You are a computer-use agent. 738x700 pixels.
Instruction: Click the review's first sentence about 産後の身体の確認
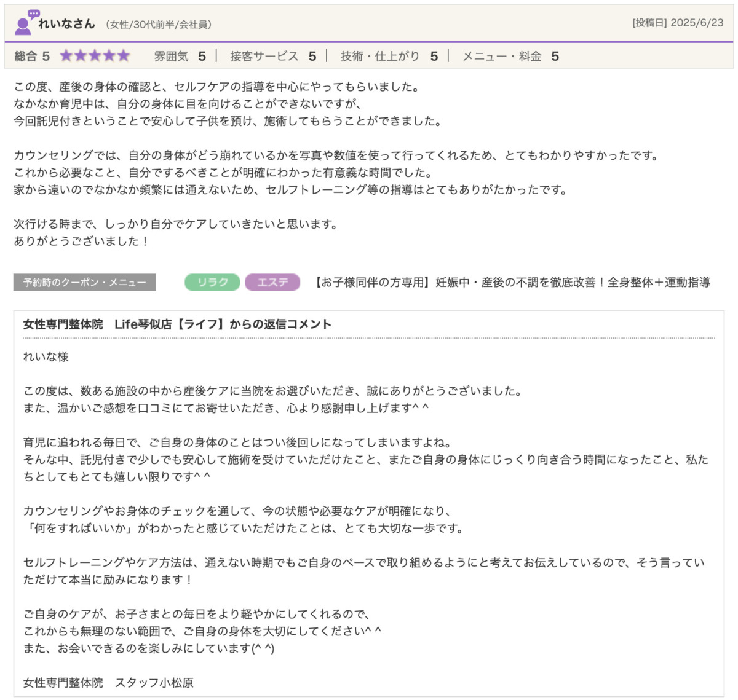click(x=216, y=87)
